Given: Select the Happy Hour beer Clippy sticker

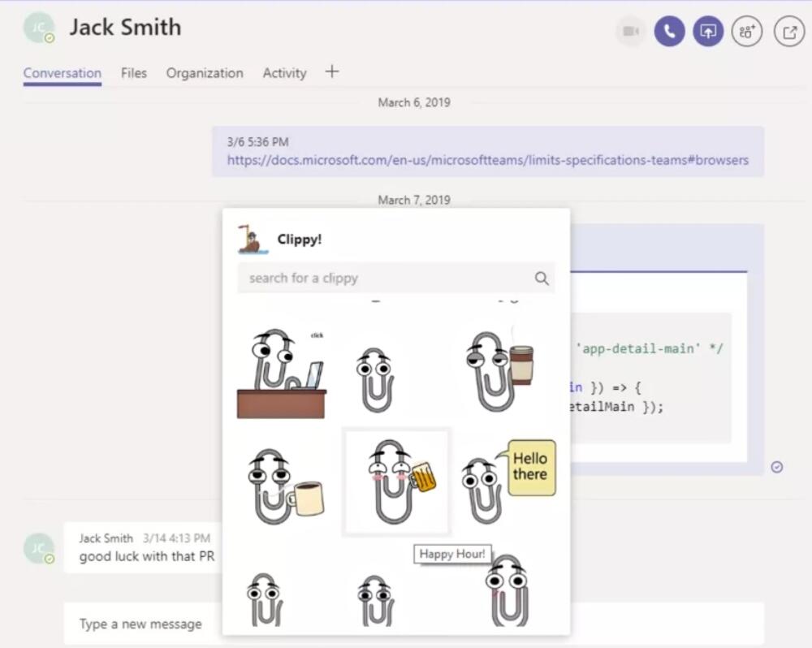Looking at the screenshot, I should (397, 482).
